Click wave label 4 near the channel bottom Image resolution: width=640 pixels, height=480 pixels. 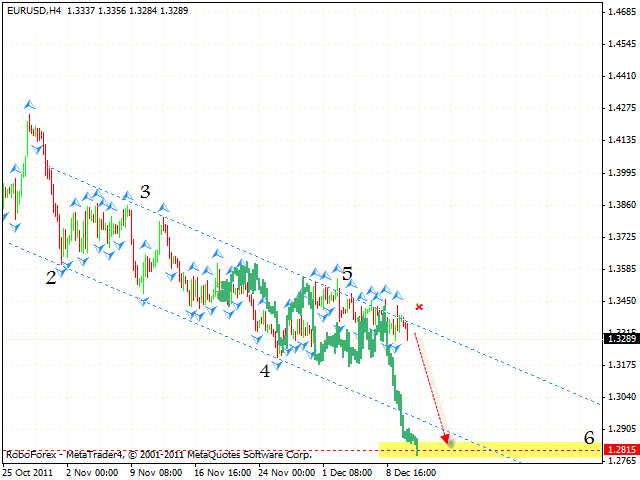tap(266, 370)
